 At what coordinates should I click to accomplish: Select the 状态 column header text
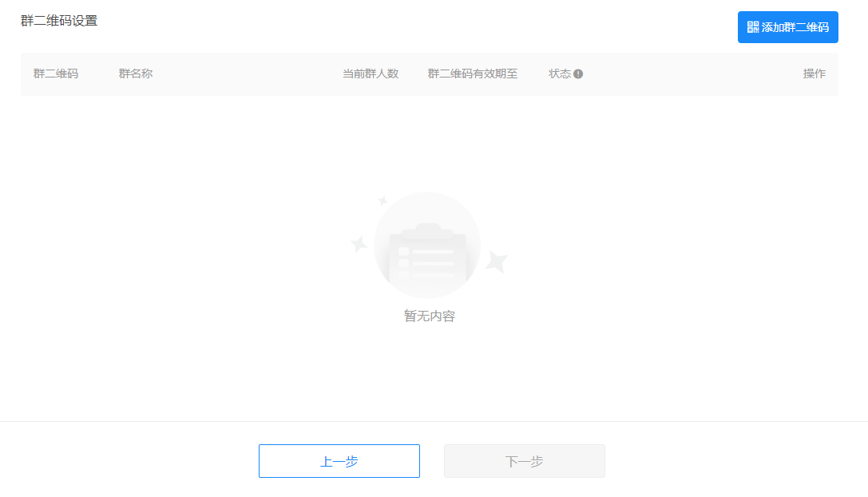pyautogui.click(x=559, y=74)
